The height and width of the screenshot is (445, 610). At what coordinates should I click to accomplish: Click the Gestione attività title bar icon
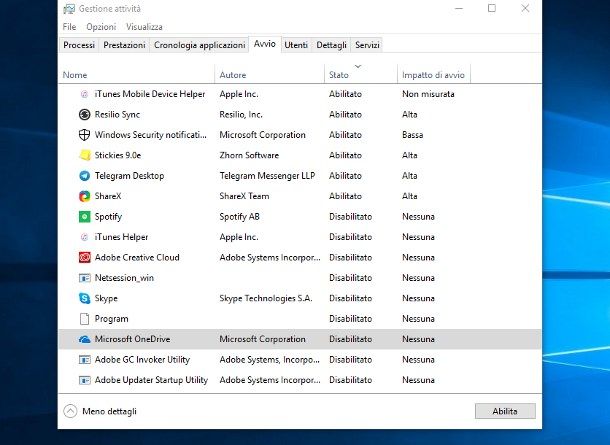pyautogui.click(x=69, y=9)
